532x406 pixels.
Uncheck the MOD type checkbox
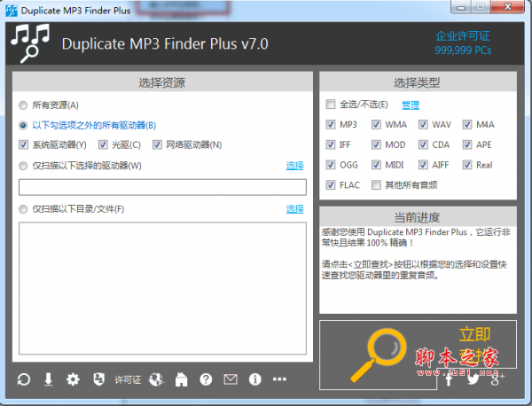pos(376,144)
